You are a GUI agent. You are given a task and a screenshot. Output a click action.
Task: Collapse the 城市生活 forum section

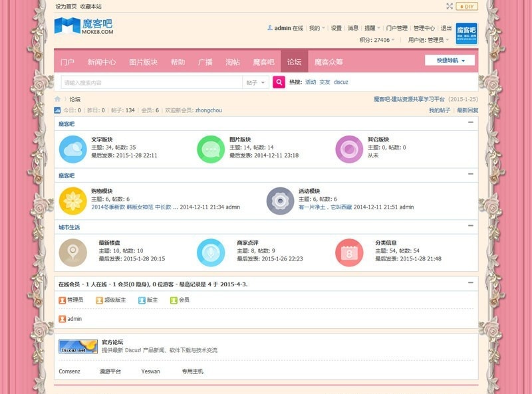[471, 226]
